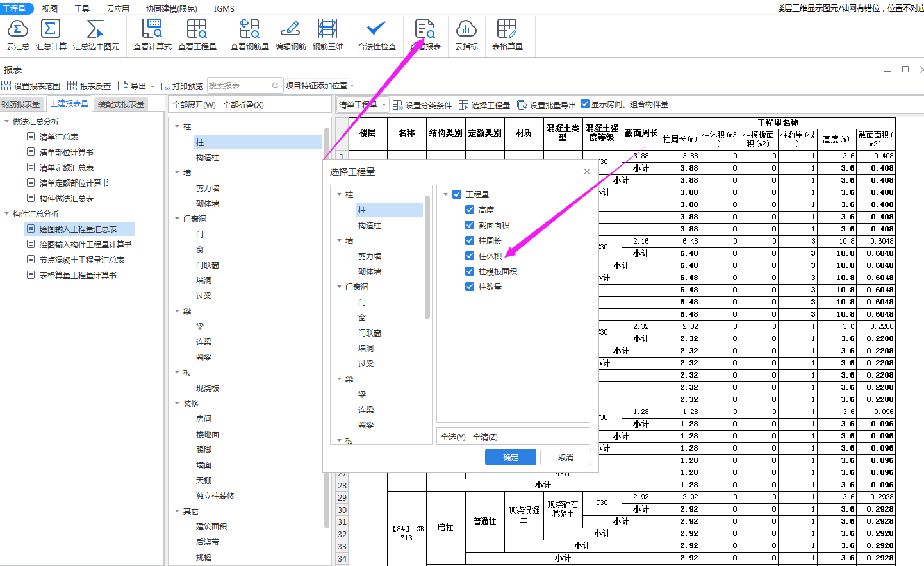Toggle the 工程量 parent checkbox in dialog
Image resolution: width=924 pixels, height=566 pixels.
click(457, 194)
